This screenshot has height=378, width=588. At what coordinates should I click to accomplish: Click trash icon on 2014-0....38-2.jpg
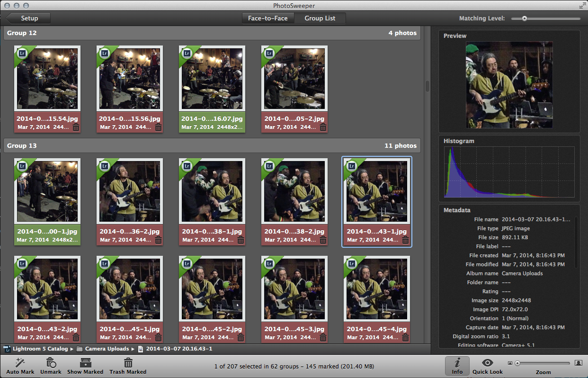(x=323, y=240)
